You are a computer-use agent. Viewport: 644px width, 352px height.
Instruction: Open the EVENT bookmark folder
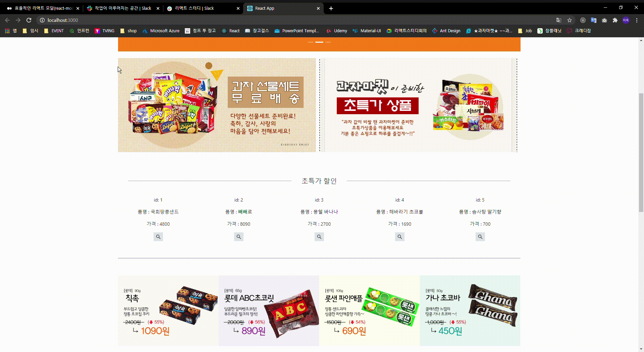(54, 31)
